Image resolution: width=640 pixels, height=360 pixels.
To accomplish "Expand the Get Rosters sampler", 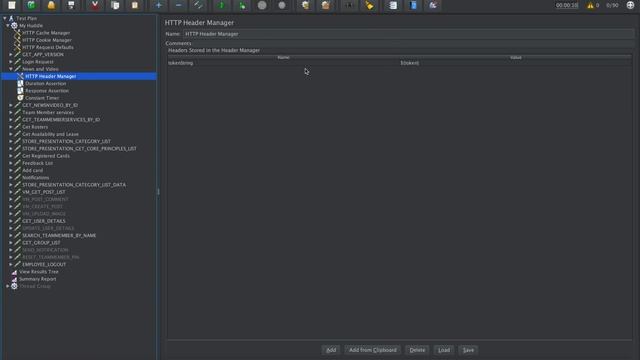I will 11,127.
